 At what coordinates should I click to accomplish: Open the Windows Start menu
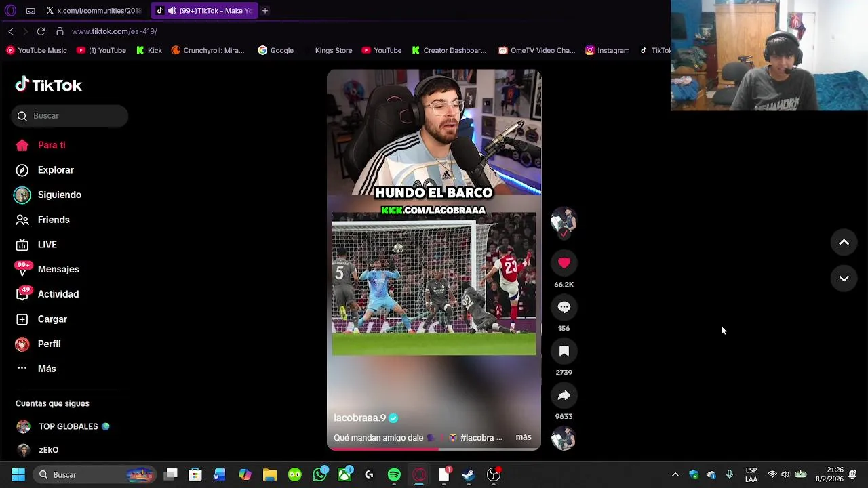(x=18, y=474)
